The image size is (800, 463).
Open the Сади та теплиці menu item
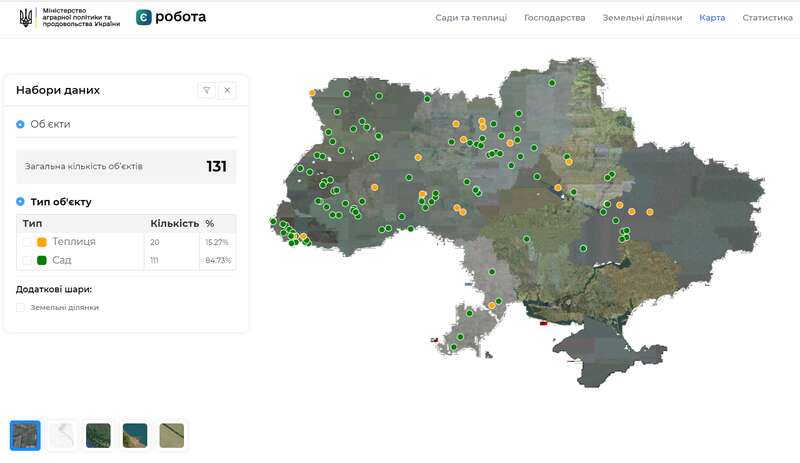coord(471,18)
